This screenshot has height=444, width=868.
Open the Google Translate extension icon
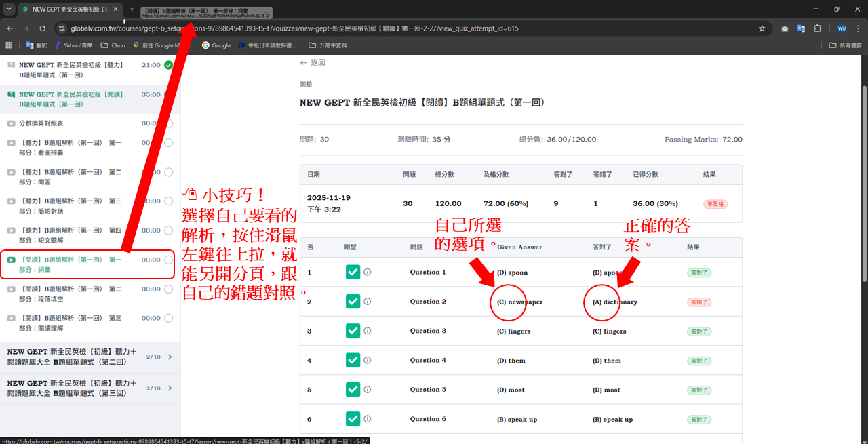[x=801, y=28]
